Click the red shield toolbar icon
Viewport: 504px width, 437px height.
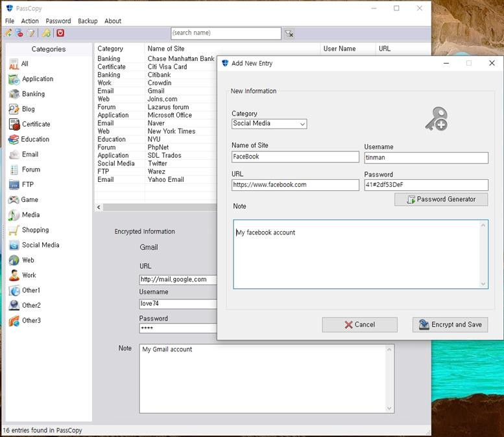pos(60,33)
